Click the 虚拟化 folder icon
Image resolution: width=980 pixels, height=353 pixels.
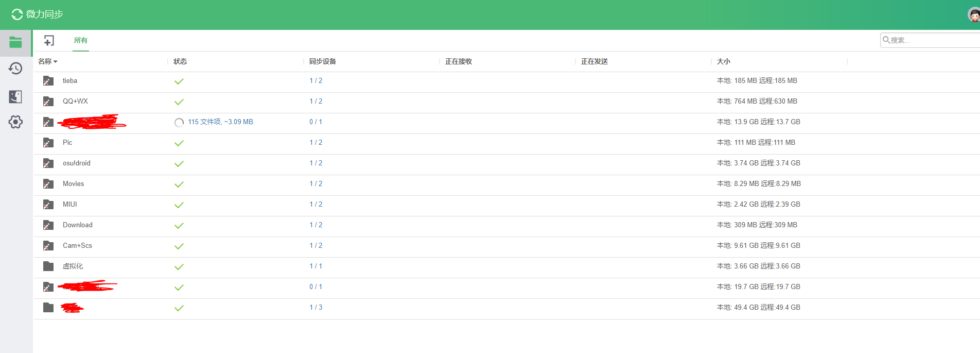point(48,266)
